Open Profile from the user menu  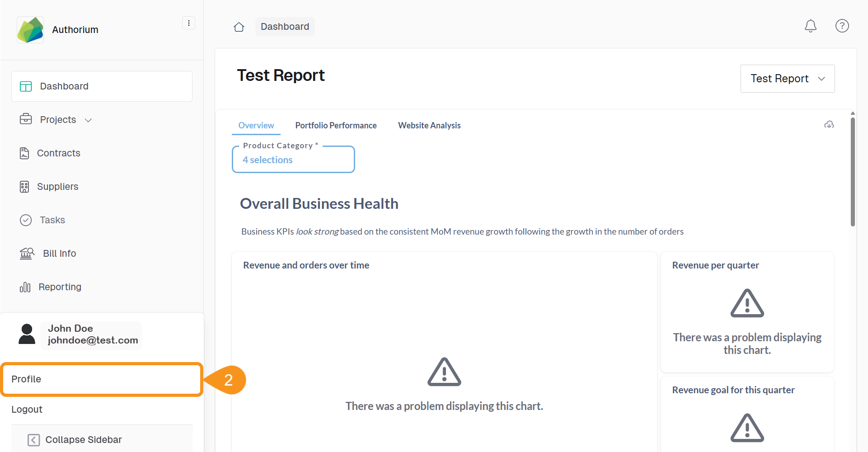coord(101,379)
